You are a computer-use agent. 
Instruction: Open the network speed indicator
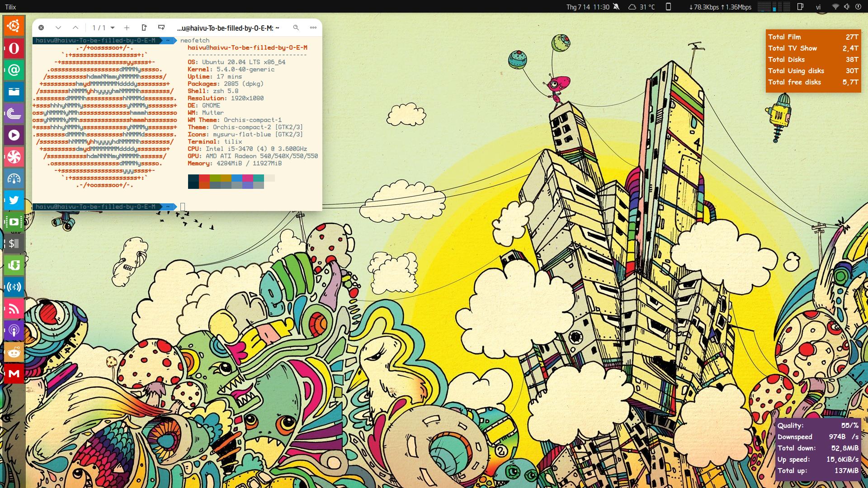coord(720,7)
